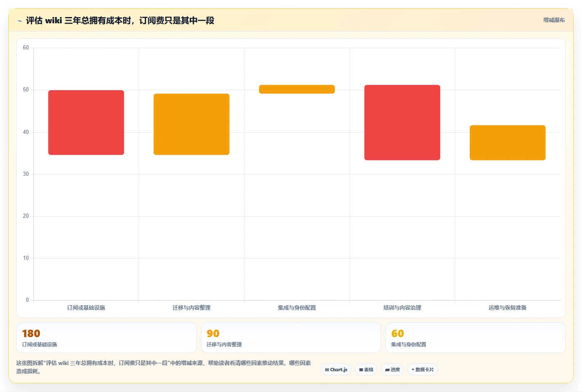The image size is (582, 392).
Task: Select the thin orange 集成与身份配置 bar
Action: 297,89
